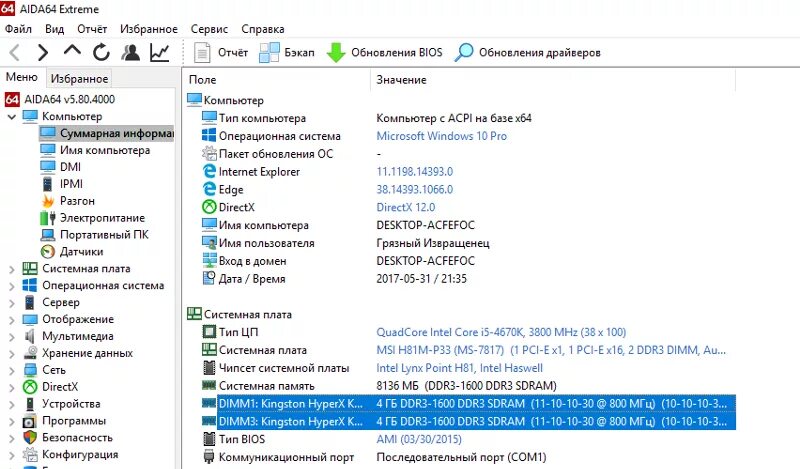Open the Справка menu
This screenshot has height=469, width=800.
[x=263, y=29]
